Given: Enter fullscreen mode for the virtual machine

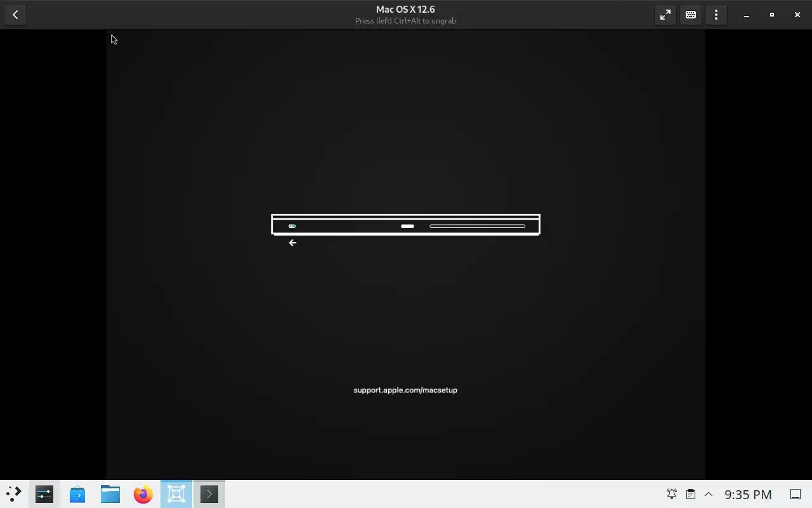Looking at the screenshot, I should pos(665,15).
